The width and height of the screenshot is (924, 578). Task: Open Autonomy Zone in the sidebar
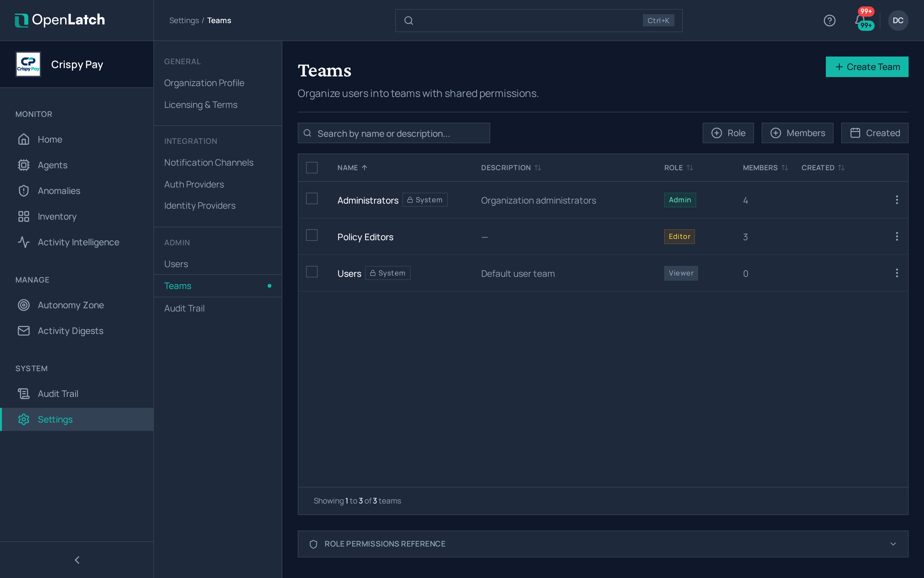point(77,305)
